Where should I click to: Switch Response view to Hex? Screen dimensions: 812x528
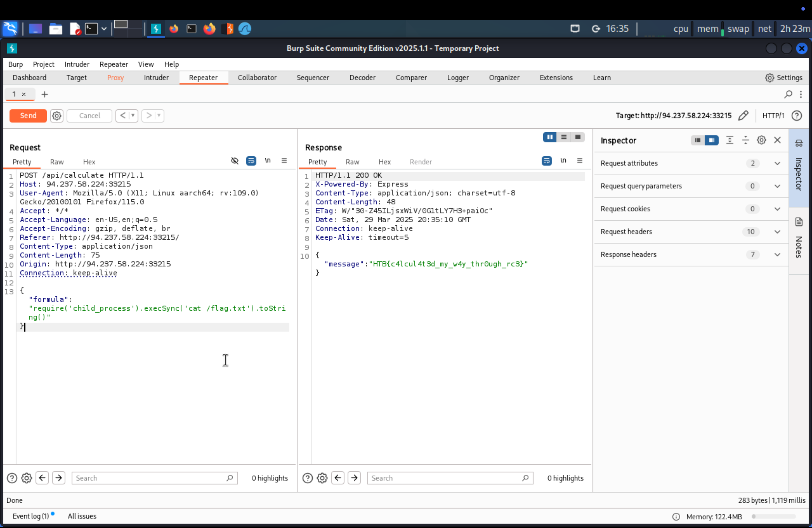(x=384, y=162)
